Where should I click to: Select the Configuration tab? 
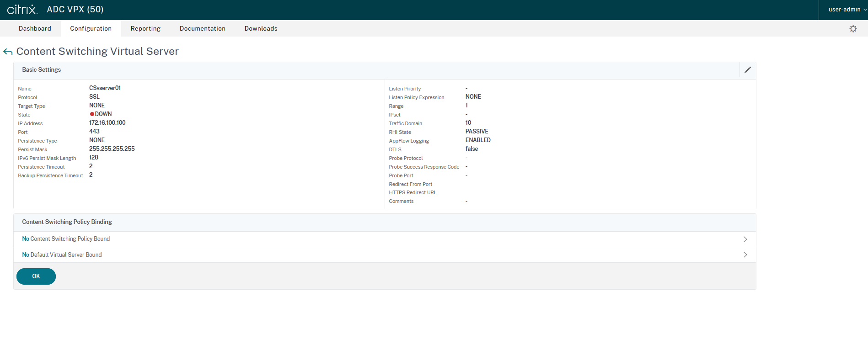[x=91, y=28]
